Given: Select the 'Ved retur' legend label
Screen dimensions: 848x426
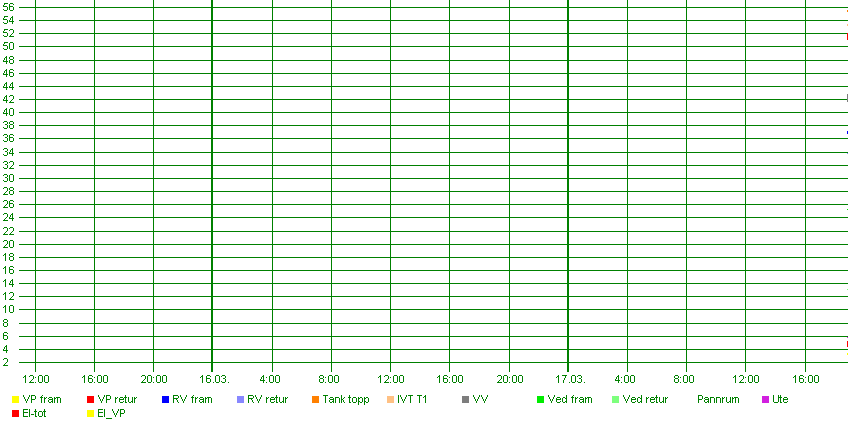Looking at the screenshot, I should coord(645,400).
